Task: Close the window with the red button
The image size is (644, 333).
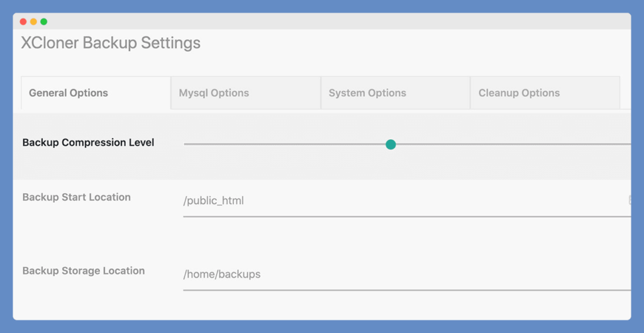Action: pyautogui.click(x=23, y=22)
